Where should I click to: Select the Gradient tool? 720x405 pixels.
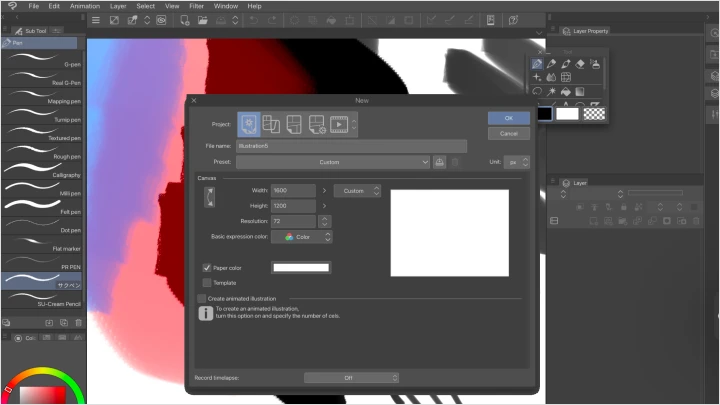580,91
